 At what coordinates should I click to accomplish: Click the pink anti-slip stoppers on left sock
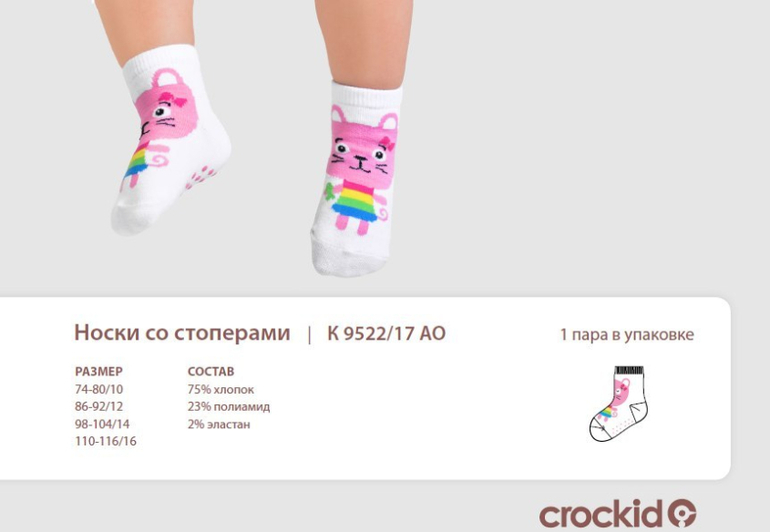(201, 177)
